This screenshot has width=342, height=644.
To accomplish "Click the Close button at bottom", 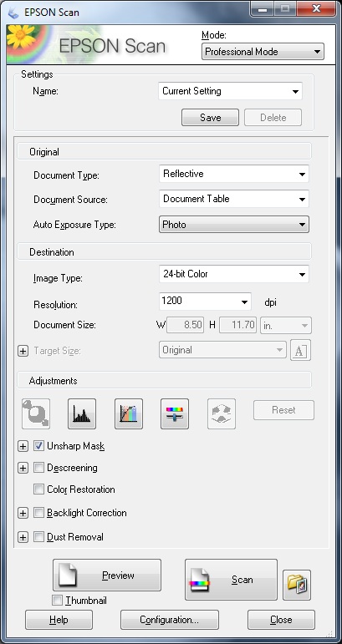I will 281,620.
